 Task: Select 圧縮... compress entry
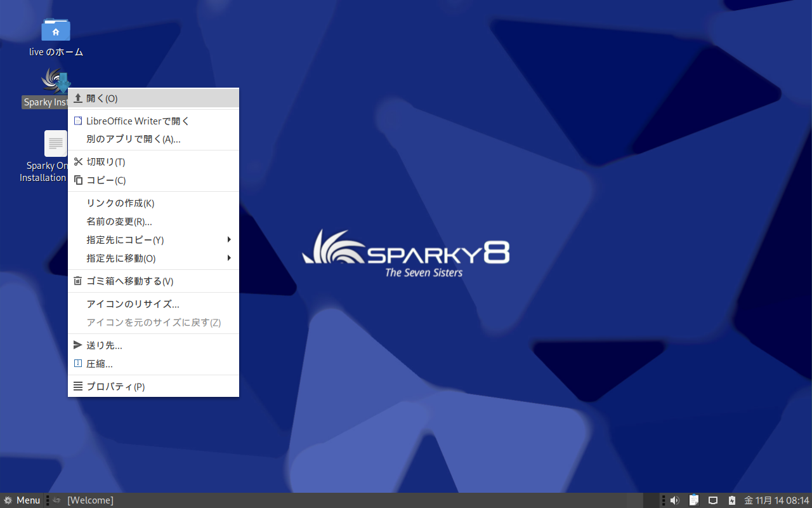point(154,364)
